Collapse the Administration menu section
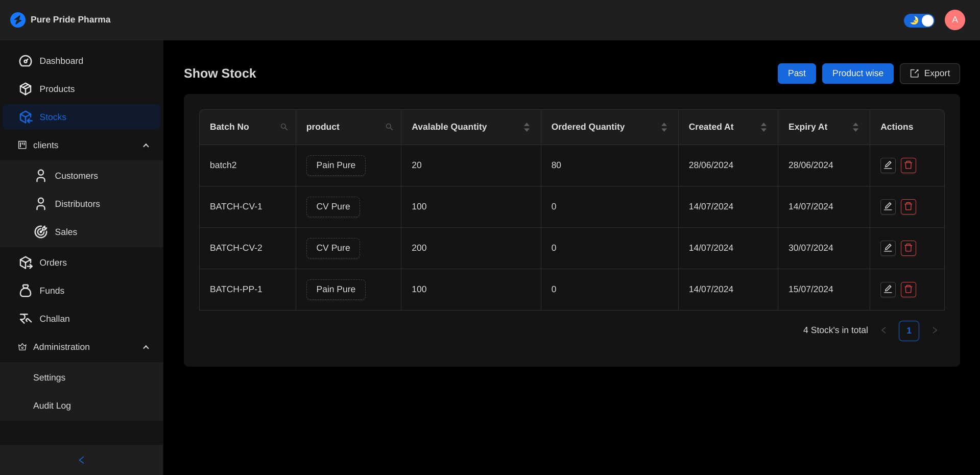 tap(146, 347)
